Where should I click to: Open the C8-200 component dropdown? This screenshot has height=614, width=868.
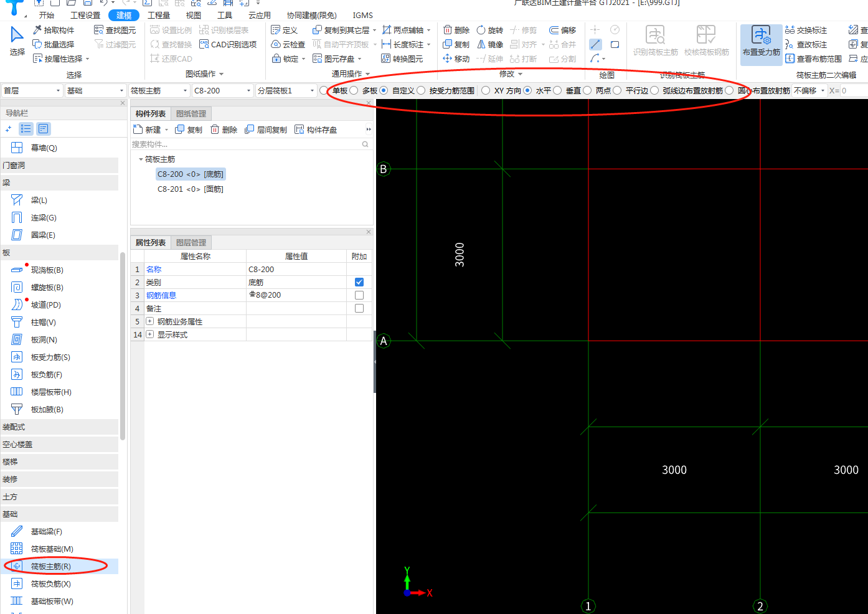(x=222, y=90)
